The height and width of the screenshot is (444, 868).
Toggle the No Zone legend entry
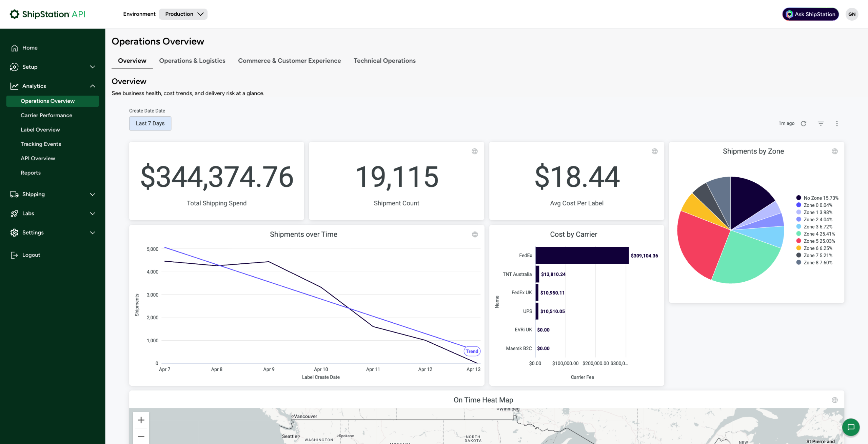817,198
